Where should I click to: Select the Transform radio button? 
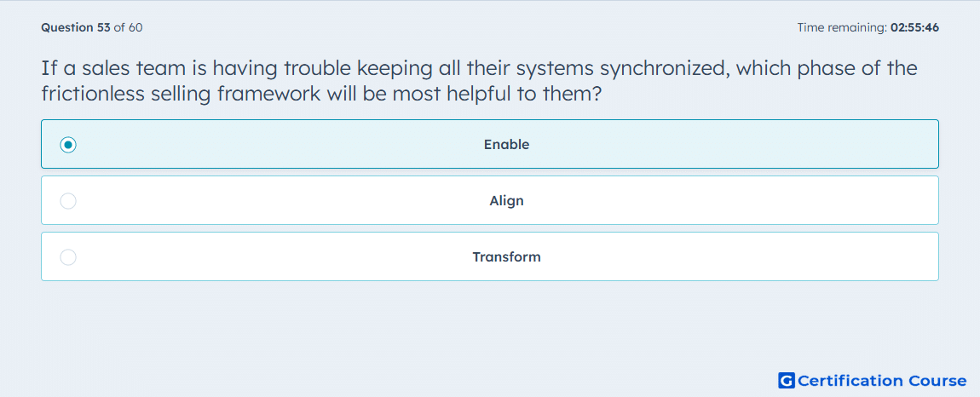point(68,257)
